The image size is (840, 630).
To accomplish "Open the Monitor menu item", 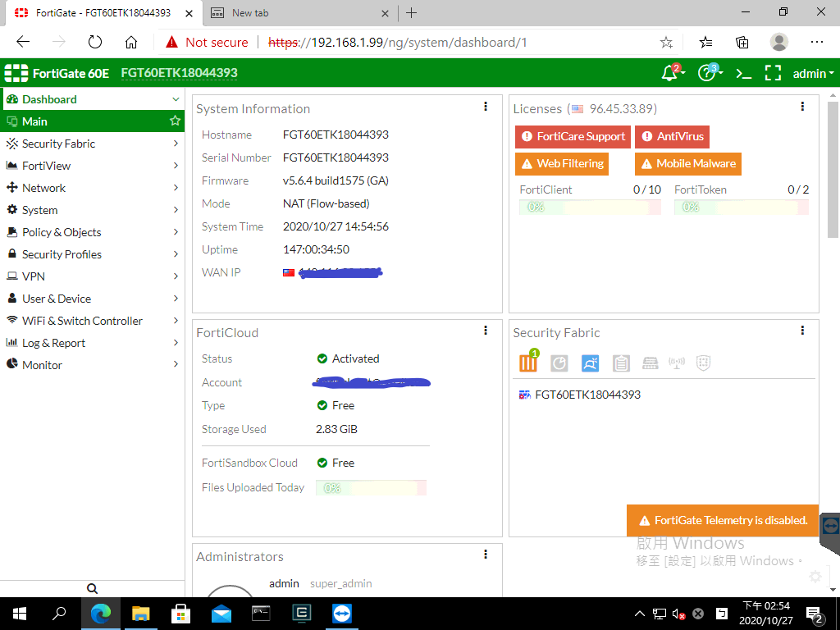I will [92, 365].
